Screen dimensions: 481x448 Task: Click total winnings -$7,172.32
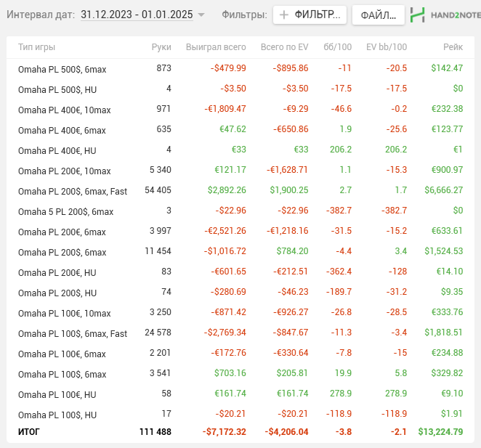coord(225,432)
